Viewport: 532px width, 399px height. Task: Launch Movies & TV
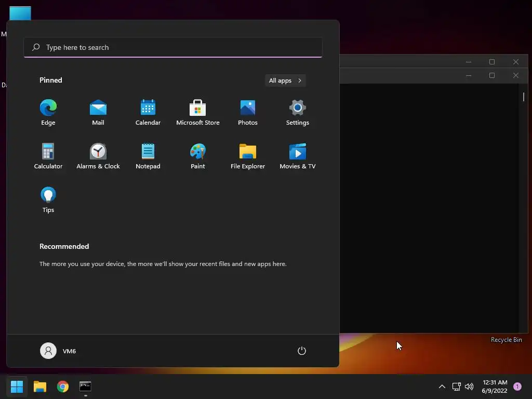[298, 156]
